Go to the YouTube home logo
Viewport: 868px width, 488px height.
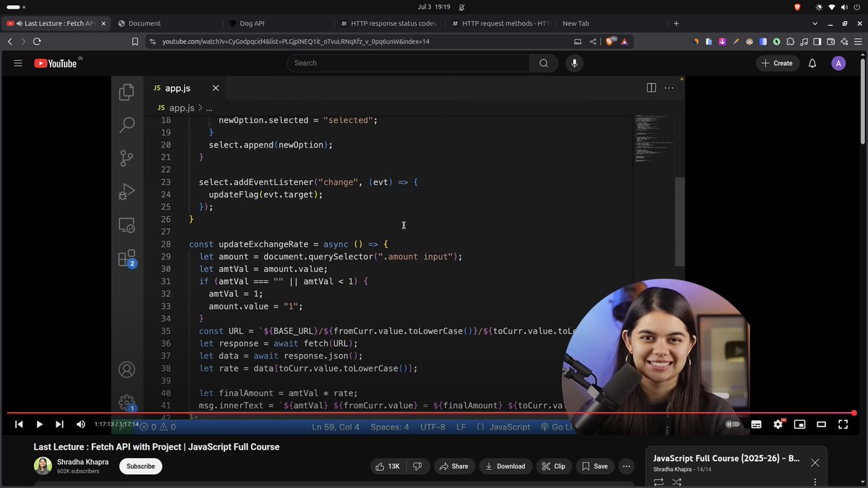click(x=57, y=63)
